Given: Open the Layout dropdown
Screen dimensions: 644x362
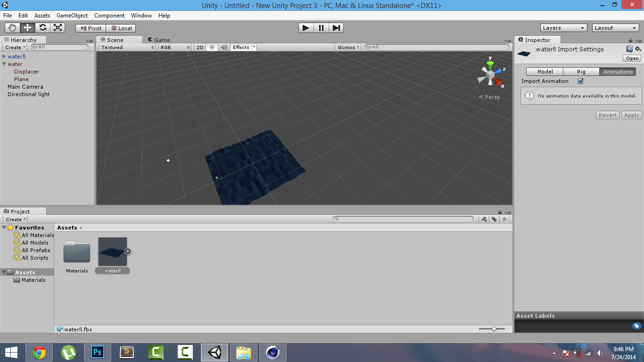Looking at the screenshot, I should tap(616, 28).
